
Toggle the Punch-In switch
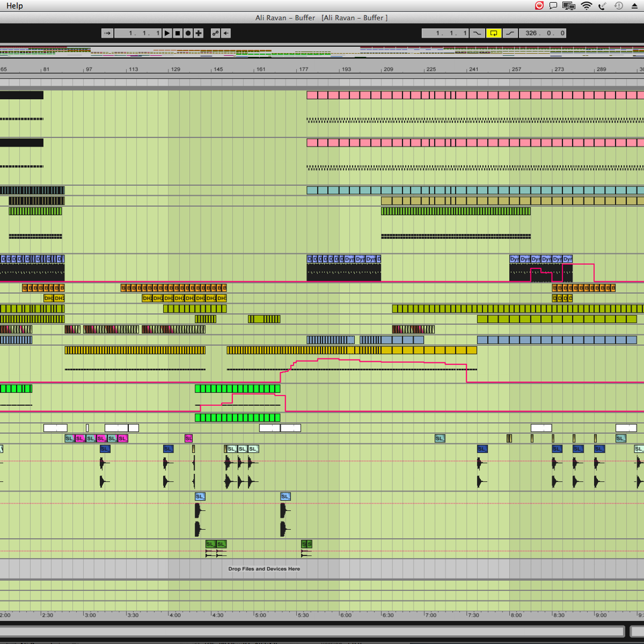pyautogui.click(x=477, y=33)
